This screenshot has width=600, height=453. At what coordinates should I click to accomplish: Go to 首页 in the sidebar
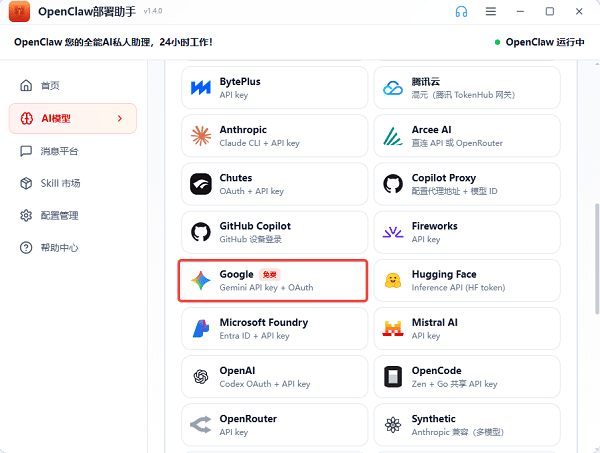coord(73,85)
